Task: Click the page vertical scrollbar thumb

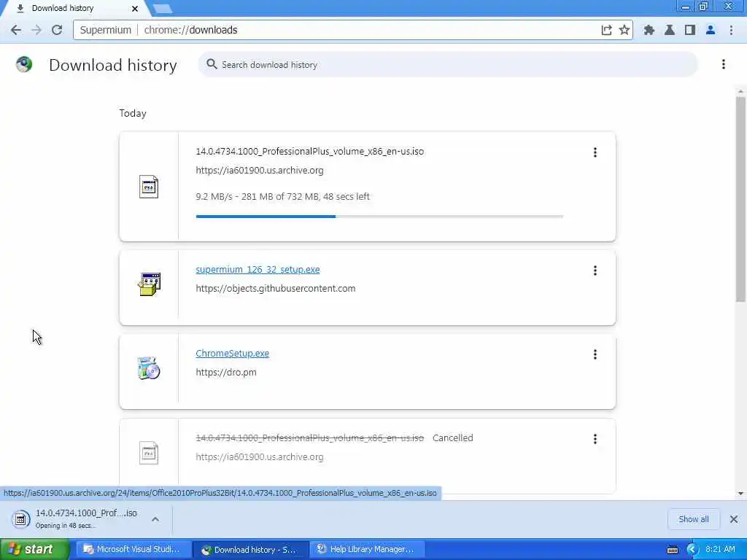Action: pyautogui.click(x=740, y=199)
